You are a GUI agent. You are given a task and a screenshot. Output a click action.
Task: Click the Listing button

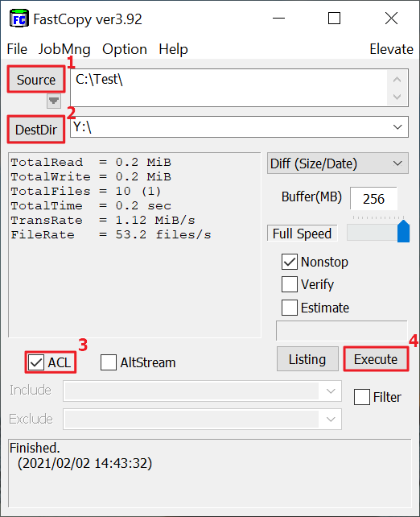(307, 359)
